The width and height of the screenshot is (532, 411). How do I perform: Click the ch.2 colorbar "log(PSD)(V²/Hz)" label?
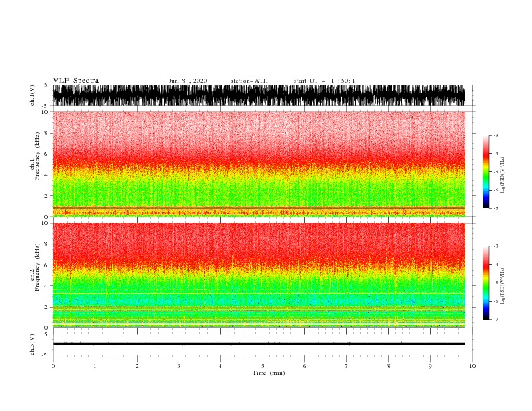tap(503, 285)
